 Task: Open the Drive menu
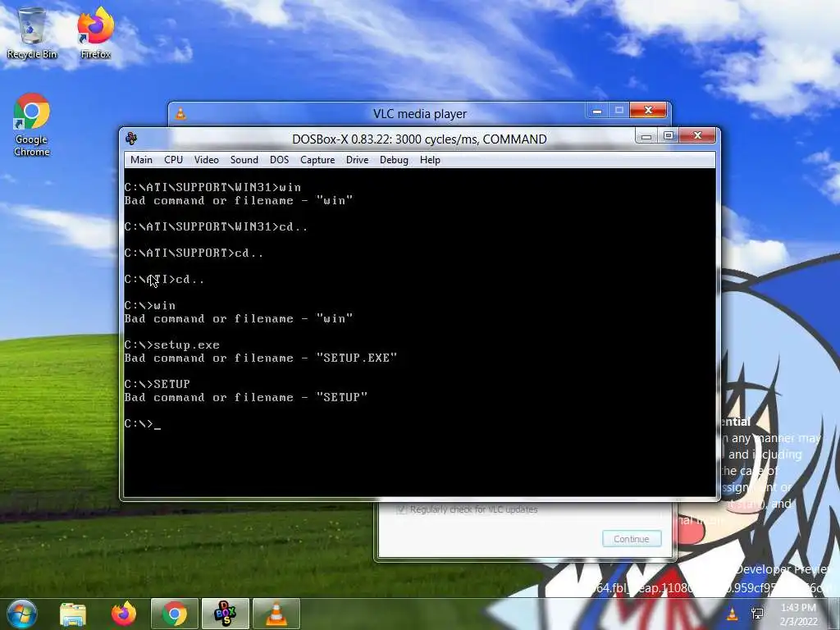[x=358, y=160]
